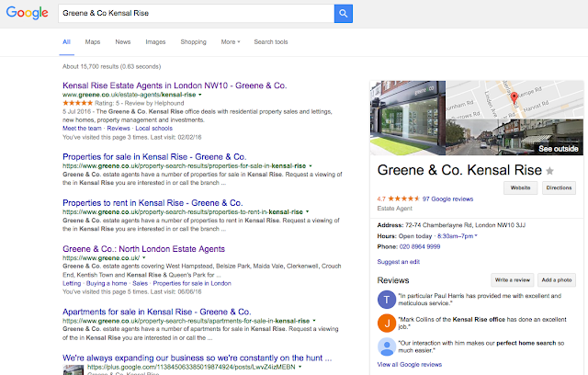Call phone number 020 8964 9999
The width and height of the screenshot is (588, 375).
click(420, 246)
